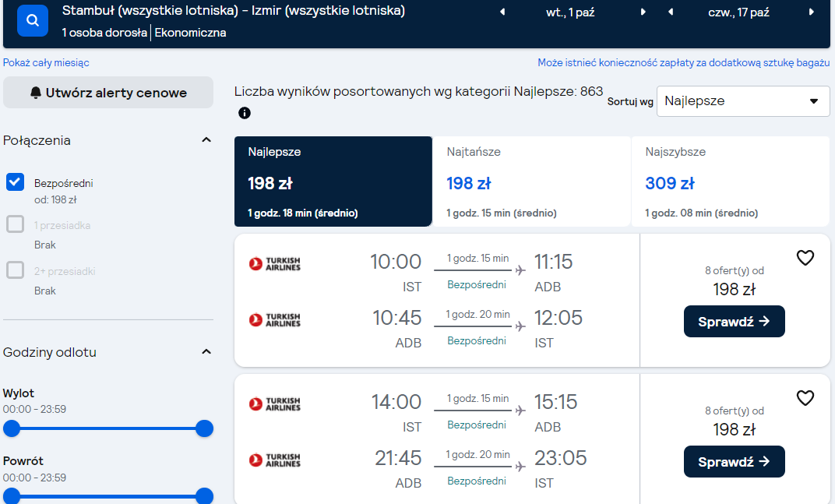Advance return date past czw., 17 paź
The image size is (835, 504).
(811, 12)
